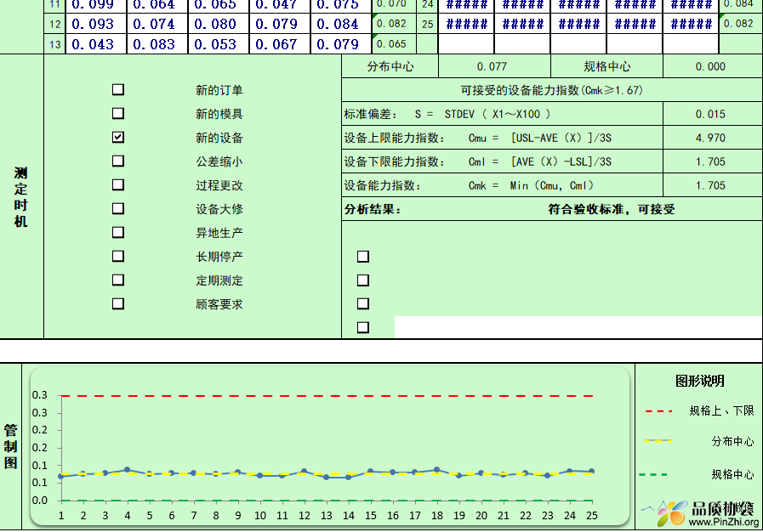Click the 标准偏差 STDEV formula cell

point(502,114)
